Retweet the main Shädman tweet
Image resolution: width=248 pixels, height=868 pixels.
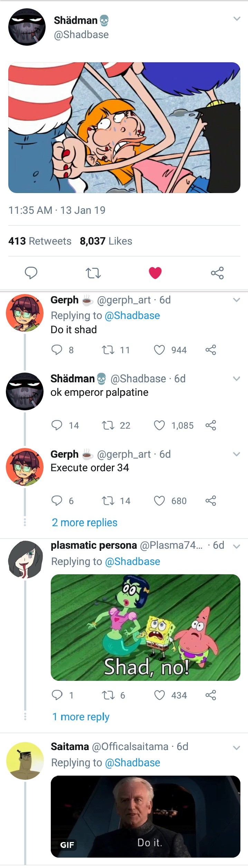93,273
